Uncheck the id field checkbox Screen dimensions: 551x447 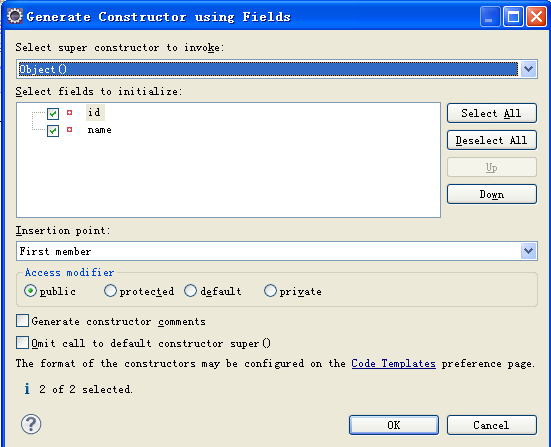(53, 114)
